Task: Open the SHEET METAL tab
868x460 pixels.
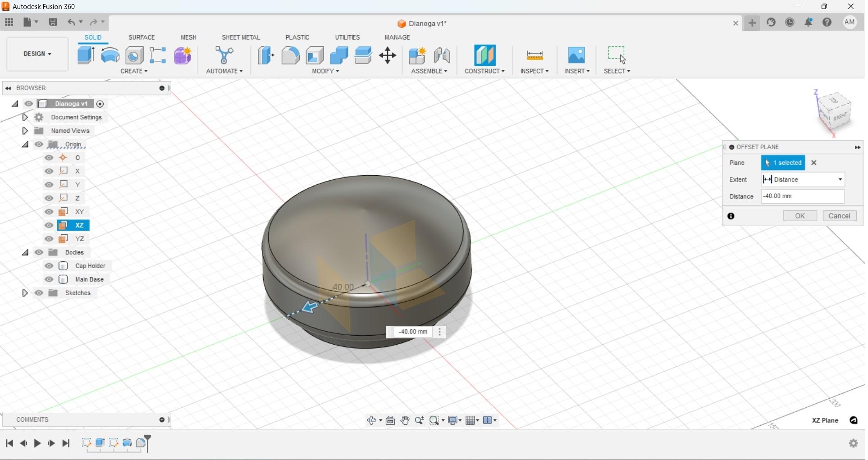Action: (x=241, y=37)
